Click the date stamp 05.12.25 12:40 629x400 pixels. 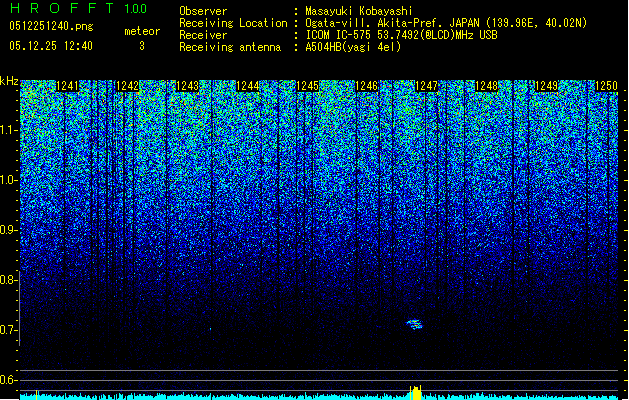[51, 46]
